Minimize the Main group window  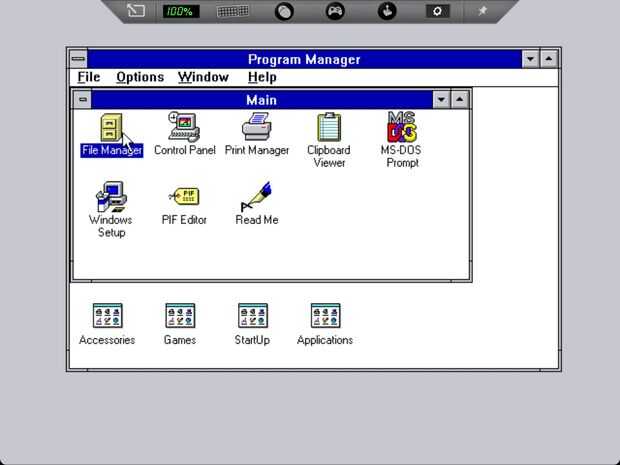pyautogui.click(x=441, y=100)
